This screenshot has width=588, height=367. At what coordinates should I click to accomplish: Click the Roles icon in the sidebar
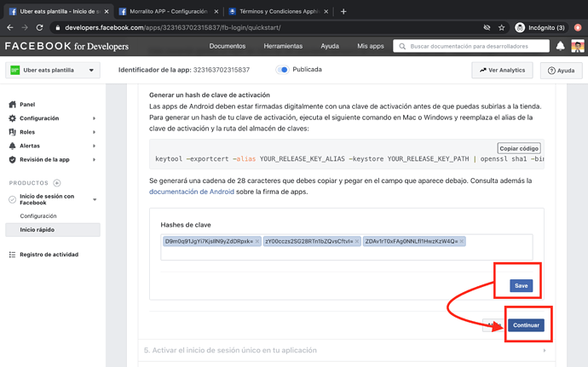click(13, 132)
